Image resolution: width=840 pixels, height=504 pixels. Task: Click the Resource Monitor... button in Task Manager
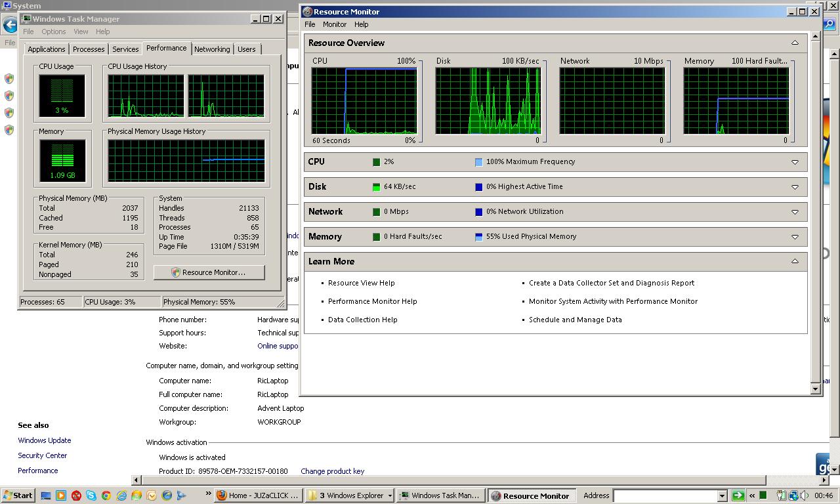pyautogui.click(x=209, y=272)
